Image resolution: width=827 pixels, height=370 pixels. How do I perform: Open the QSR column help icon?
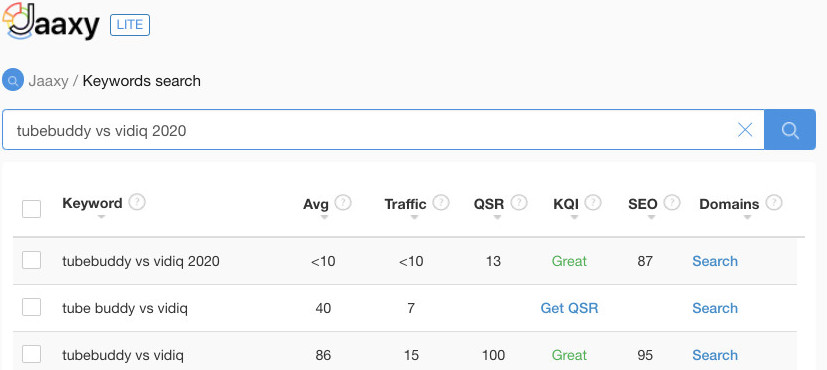tap(519, 202)
